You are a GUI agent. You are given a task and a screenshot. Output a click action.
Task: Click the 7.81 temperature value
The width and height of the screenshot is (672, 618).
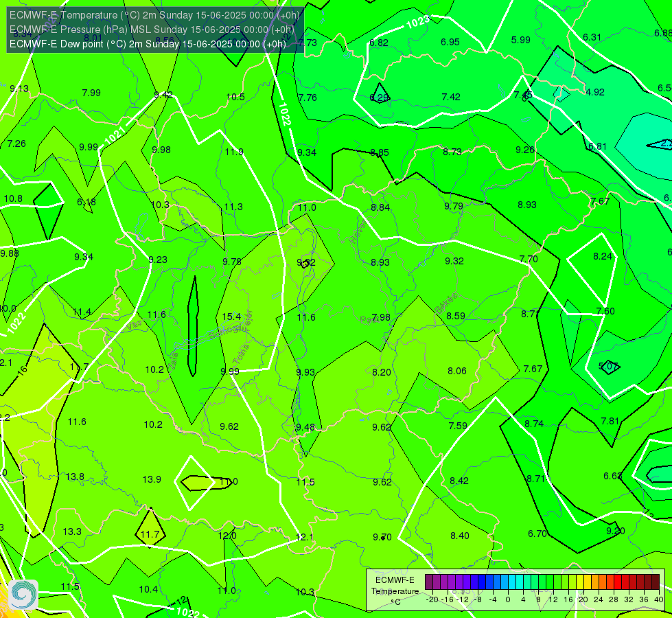tap(610, 421)
